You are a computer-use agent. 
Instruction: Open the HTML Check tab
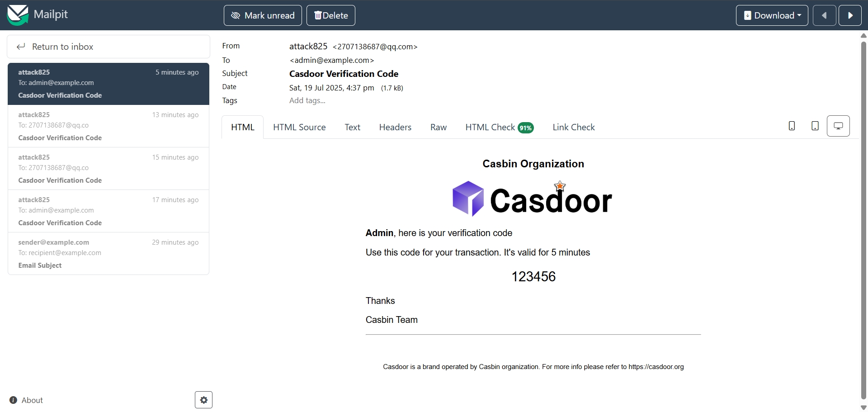(499, 128)
